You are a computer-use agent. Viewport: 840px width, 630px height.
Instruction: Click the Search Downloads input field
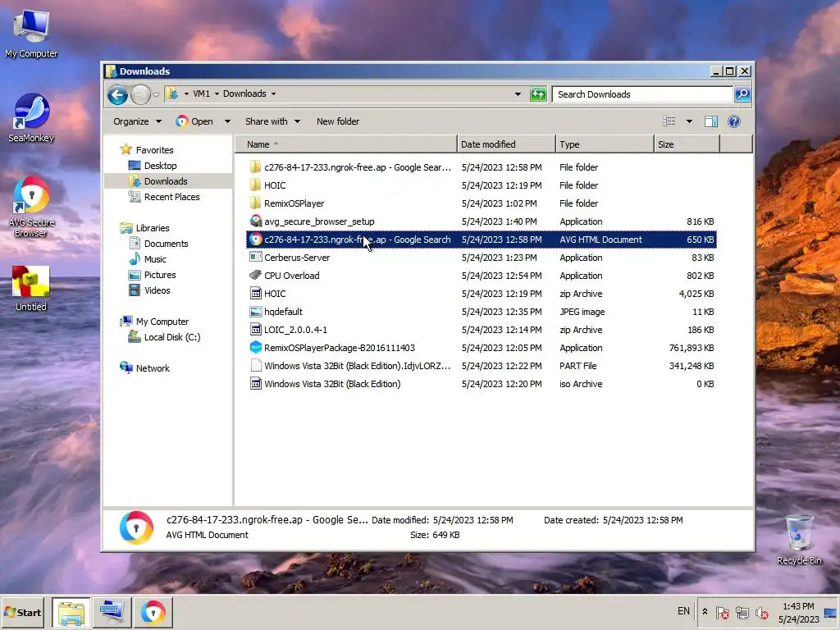click(x=642, y=94)
